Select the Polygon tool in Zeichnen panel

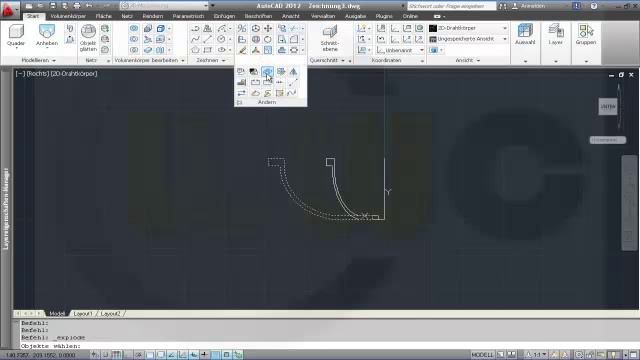click(x=195, y=50)
